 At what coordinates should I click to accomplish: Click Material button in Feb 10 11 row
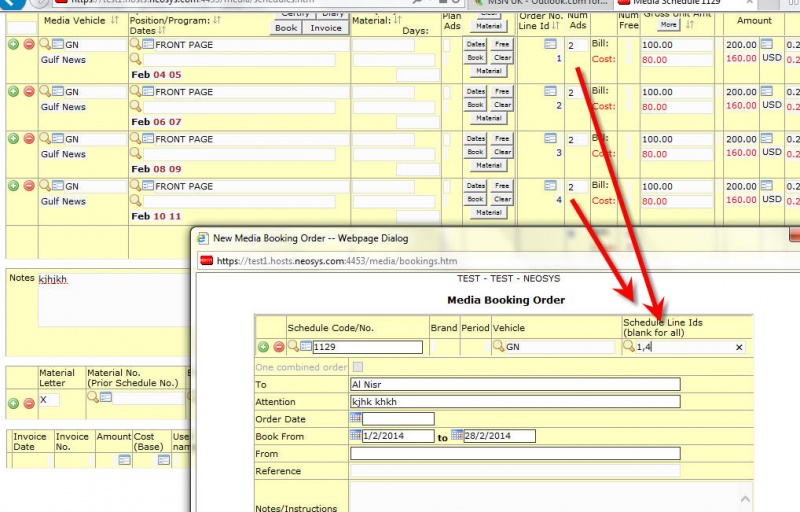(x=489, y=212)
